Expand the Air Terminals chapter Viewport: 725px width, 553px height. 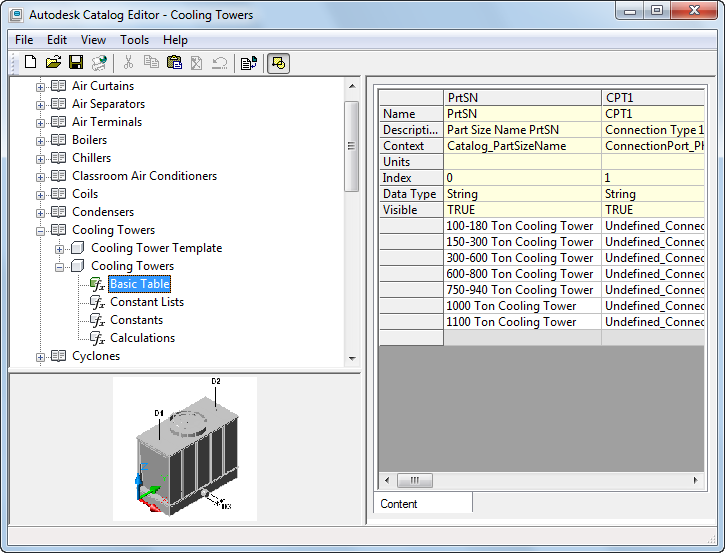(x=40, y=123)
